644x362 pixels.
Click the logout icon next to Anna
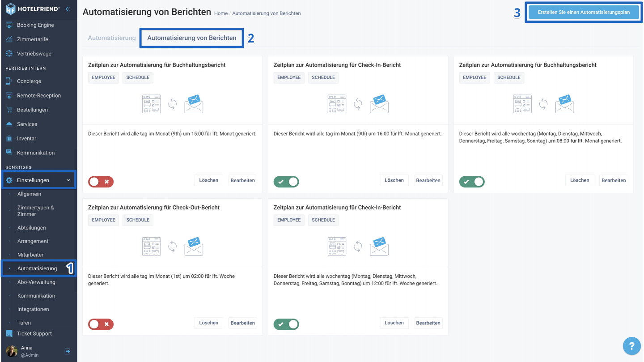[x=67, y=351]
